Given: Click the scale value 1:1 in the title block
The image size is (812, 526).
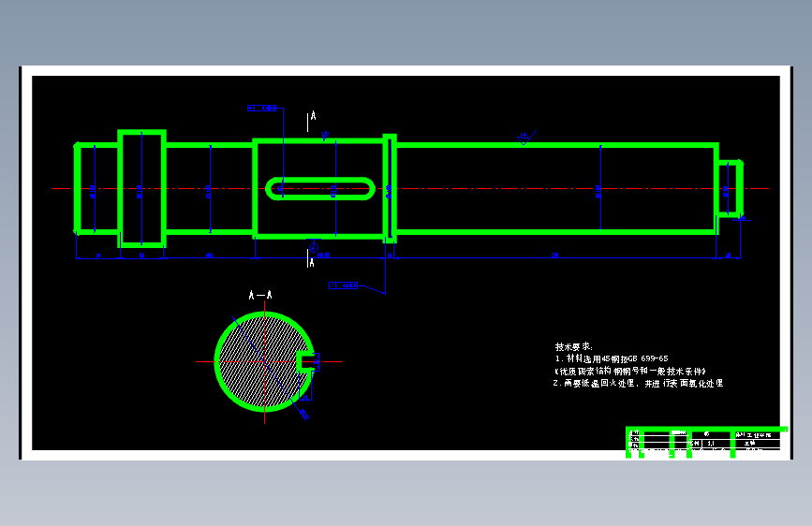Looking at the screenshot, I should coord(711,444).
